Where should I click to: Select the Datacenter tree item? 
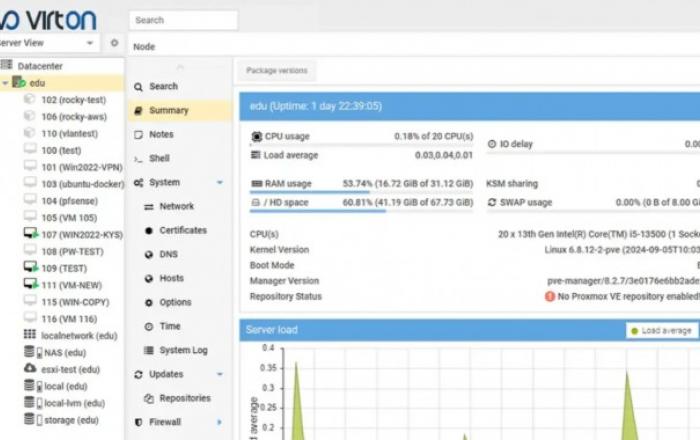(x=40, y=66)
